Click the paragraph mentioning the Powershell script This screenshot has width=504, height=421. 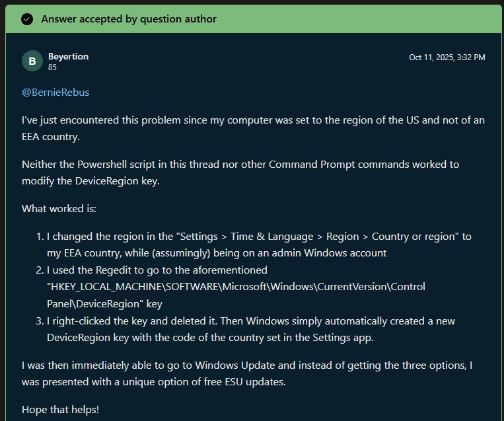(x=240, y=172)
